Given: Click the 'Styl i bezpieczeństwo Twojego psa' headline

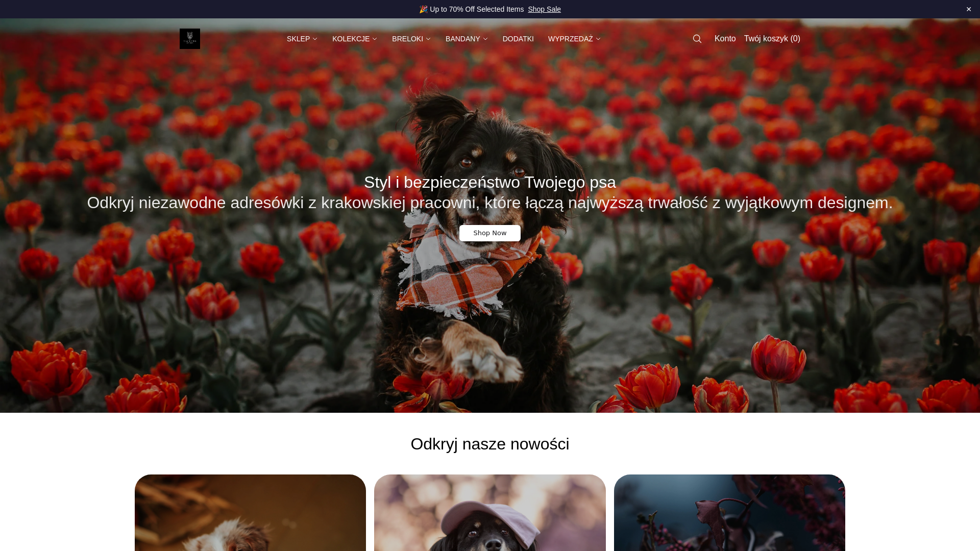Looking at the screenshot, I should [490, 182].
